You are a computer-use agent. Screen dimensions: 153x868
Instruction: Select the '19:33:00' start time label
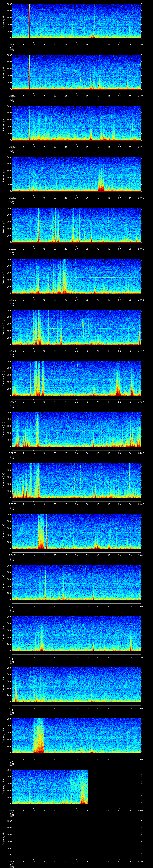click(x=12, y=504)
